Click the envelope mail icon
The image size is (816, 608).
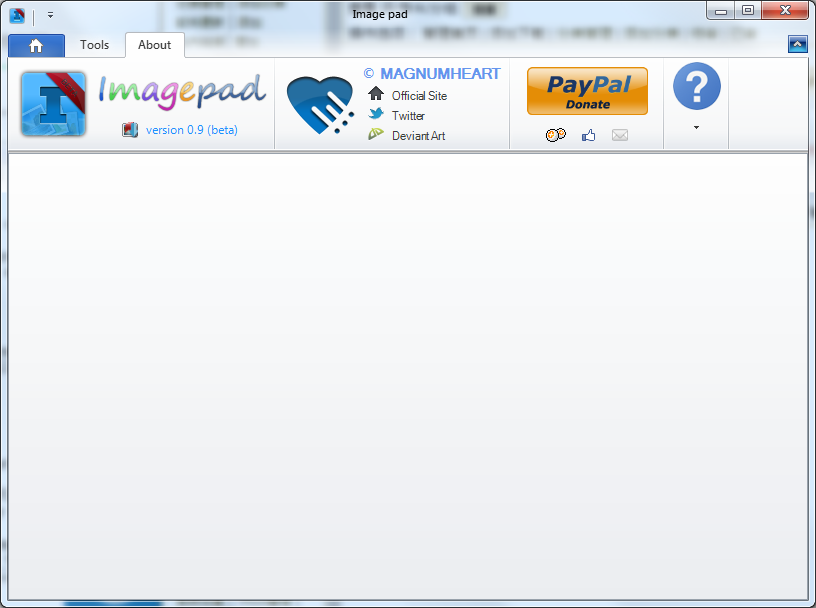tap(620, 135)
